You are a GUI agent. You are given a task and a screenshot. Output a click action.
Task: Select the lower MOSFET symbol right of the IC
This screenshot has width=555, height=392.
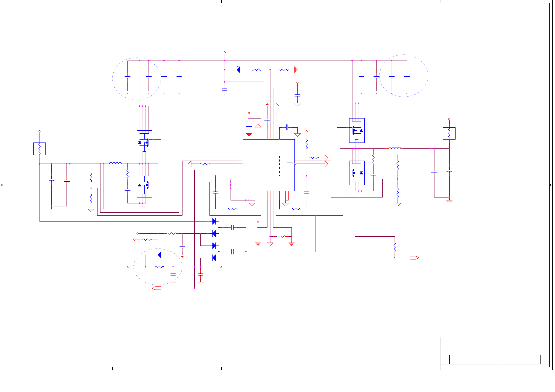point(357,173)
